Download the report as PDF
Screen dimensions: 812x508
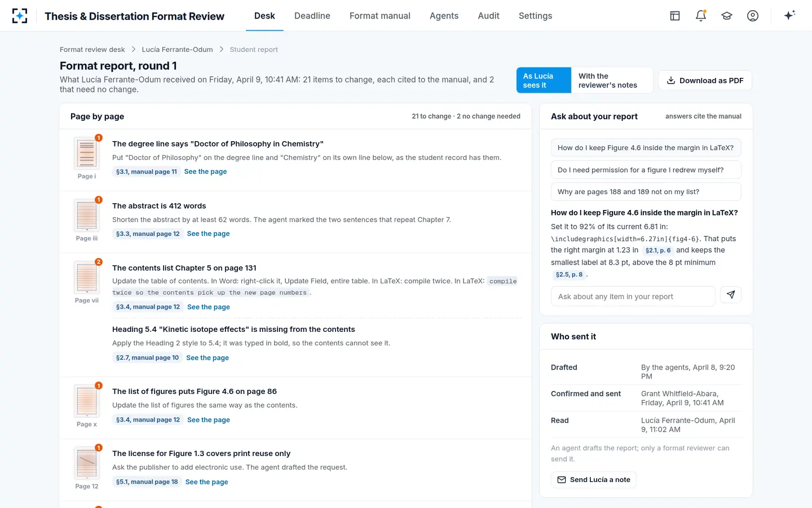[705, 80]
